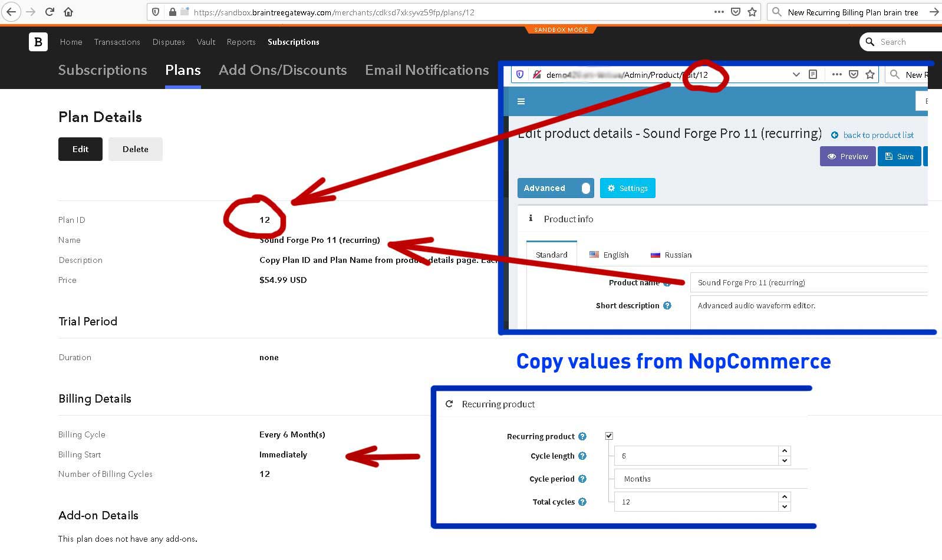Switch to the English language tab
The width and height of the screenshot is (942, 560).
(x=610, y=255)
